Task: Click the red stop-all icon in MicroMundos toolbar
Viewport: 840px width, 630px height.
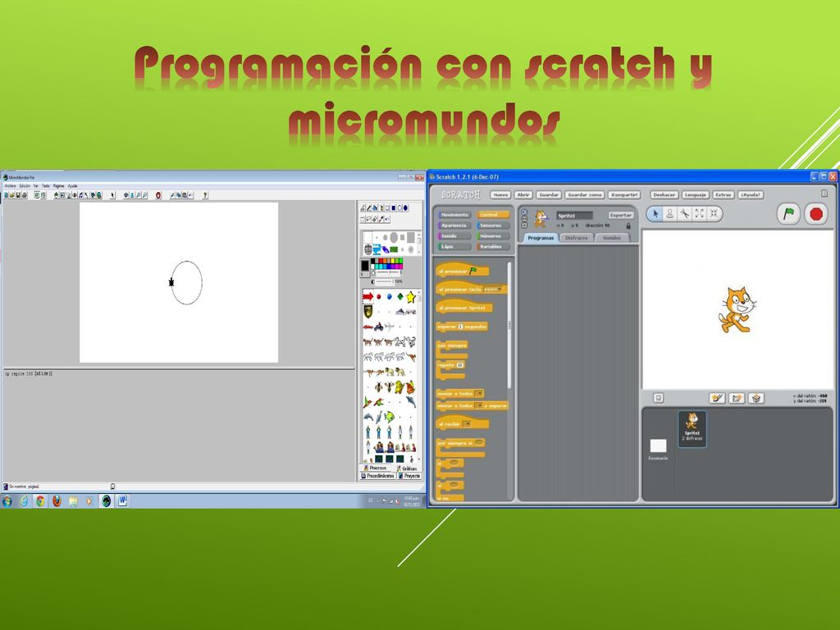Action: pos(158,195)
